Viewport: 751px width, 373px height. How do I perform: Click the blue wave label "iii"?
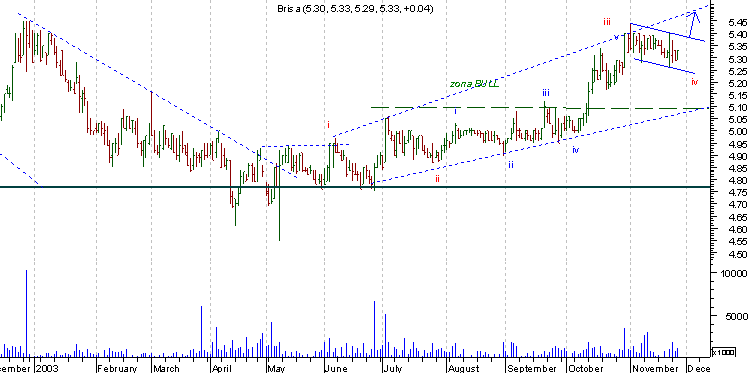[x=546, y=92]
